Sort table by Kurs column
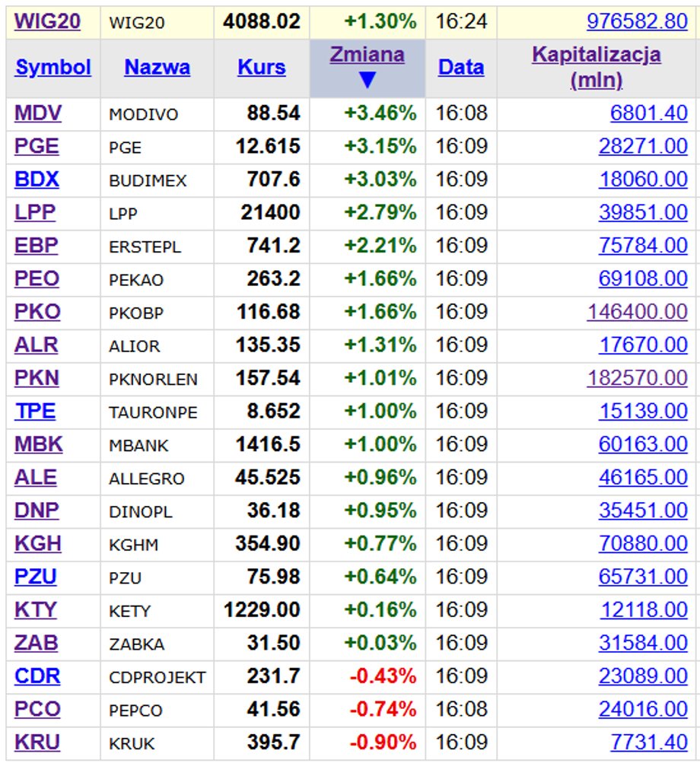The width and height of the screenshot is (700, 763). click(x=262, y=67)
